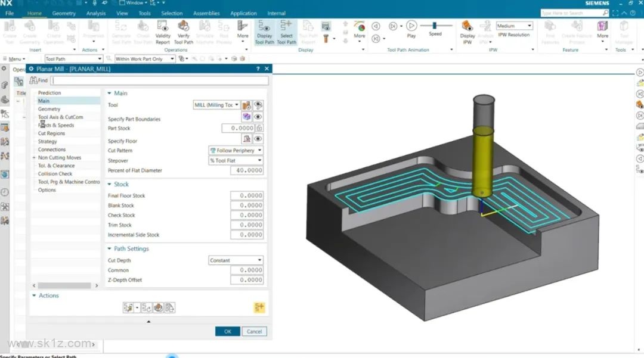Click the Verify action icon

click(x=158, y=307)
